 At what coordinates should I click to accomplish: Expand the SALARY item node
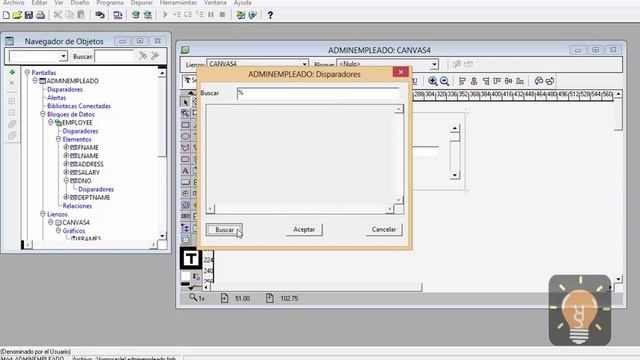66,172
